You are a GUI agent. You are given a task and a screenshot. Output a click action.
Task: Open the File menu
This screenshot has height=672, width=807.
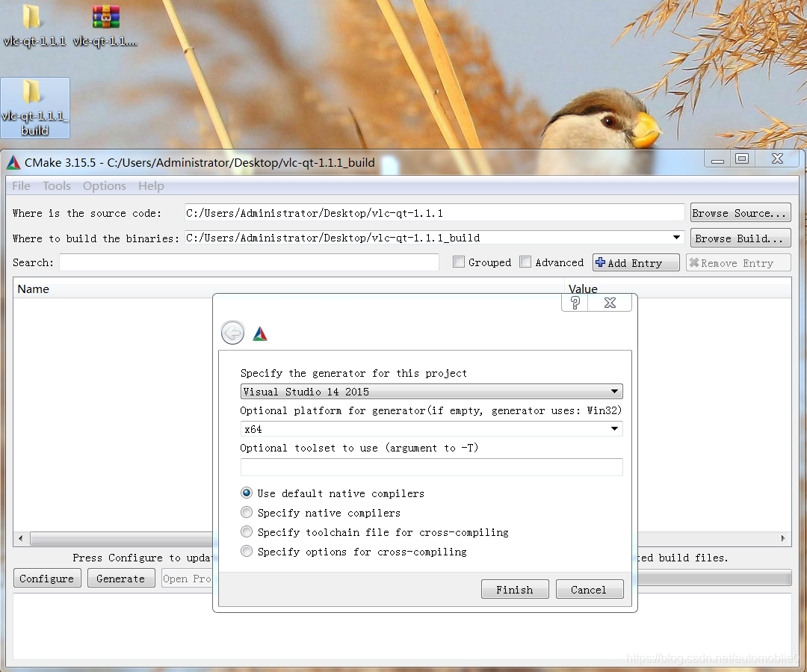[21, 186]
